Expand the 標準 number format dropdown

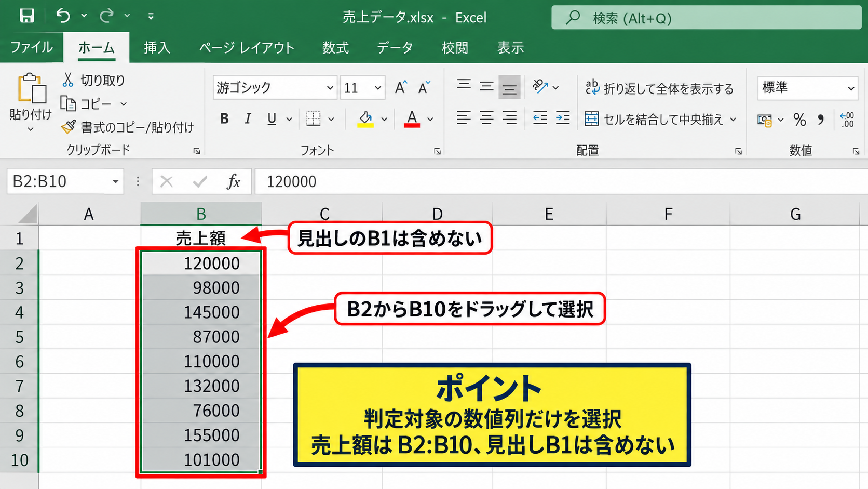[x=850, y=88]
